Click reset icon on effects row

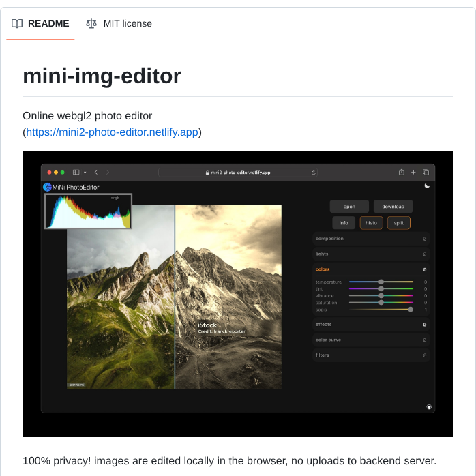[x=425, y=325]
